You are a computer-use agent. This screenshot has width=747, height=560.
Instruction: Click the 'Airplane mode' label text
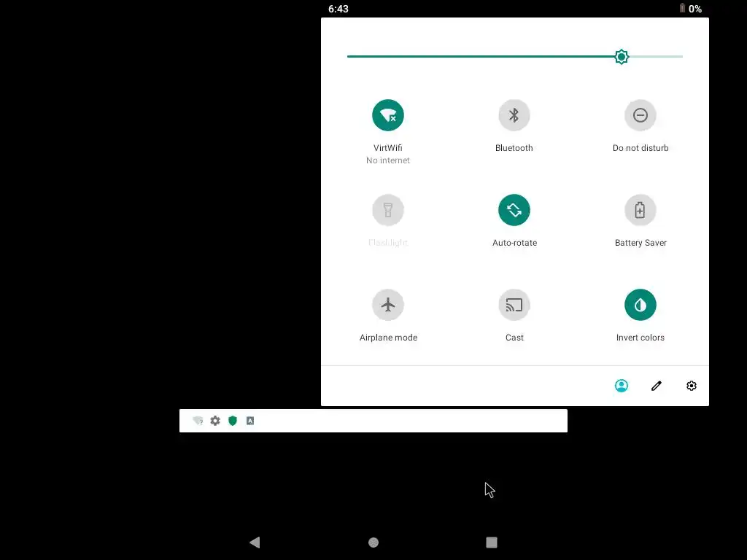coord(388,338)
